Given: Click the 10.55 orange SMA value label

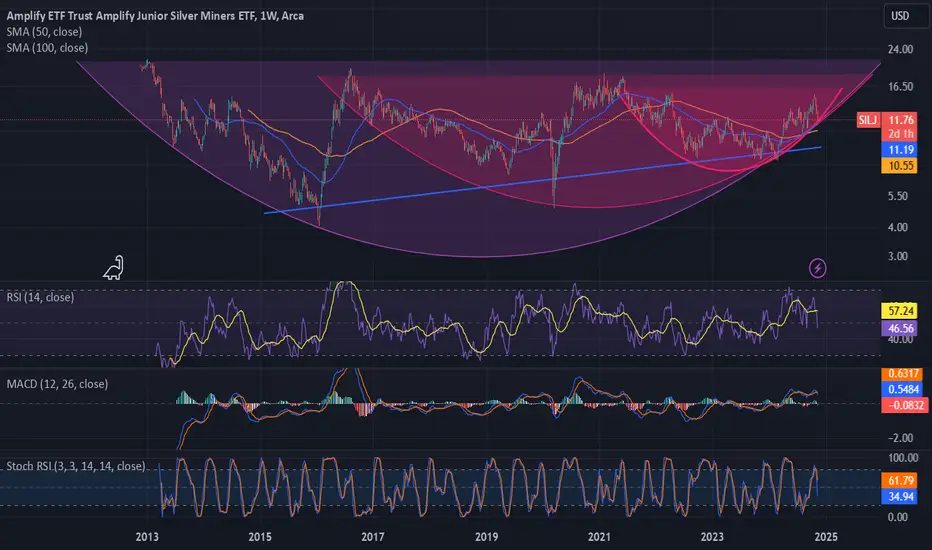Looking at the screenshot, I should tap(901, 165).
